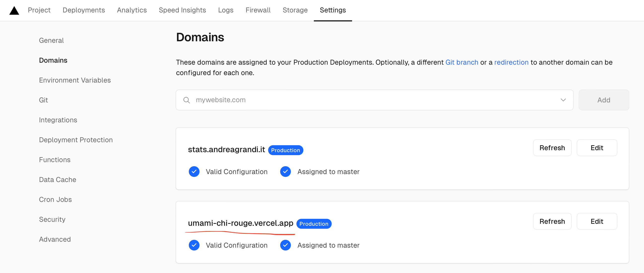
Task: Click the Domains page heading
Action: 200,37
